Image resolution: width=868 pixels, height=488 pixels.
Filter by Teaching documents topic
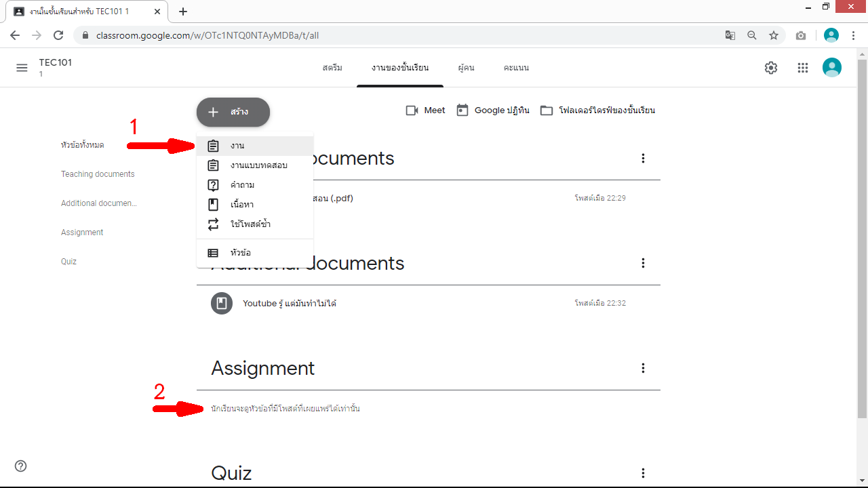pos(98,174)
